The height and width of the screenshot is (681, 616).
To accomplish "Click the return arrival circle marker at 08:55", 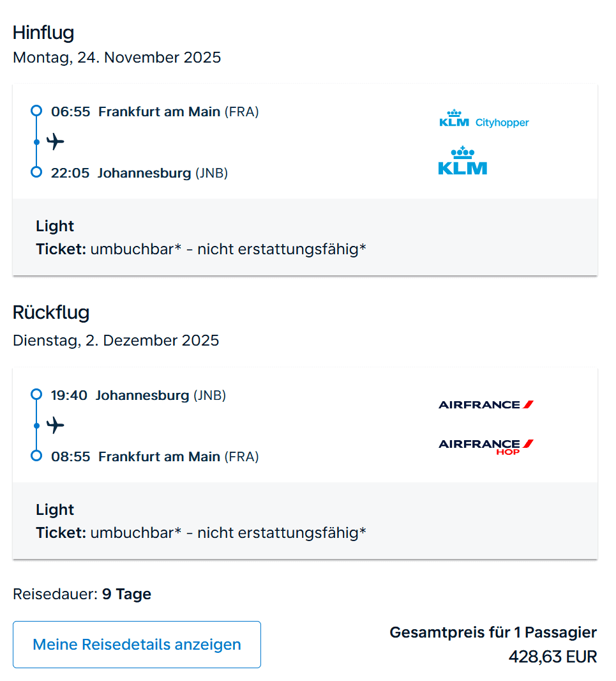I will [x=36, y=455].
